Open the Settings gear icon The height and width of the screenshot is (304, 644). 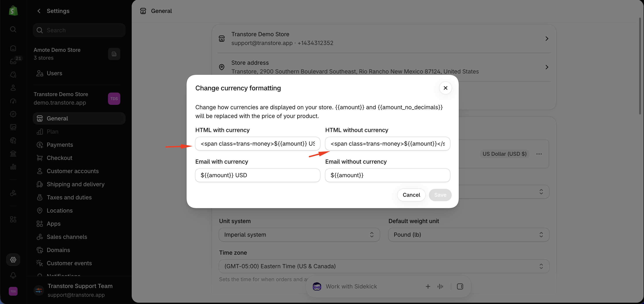click(x=13, y=260)
